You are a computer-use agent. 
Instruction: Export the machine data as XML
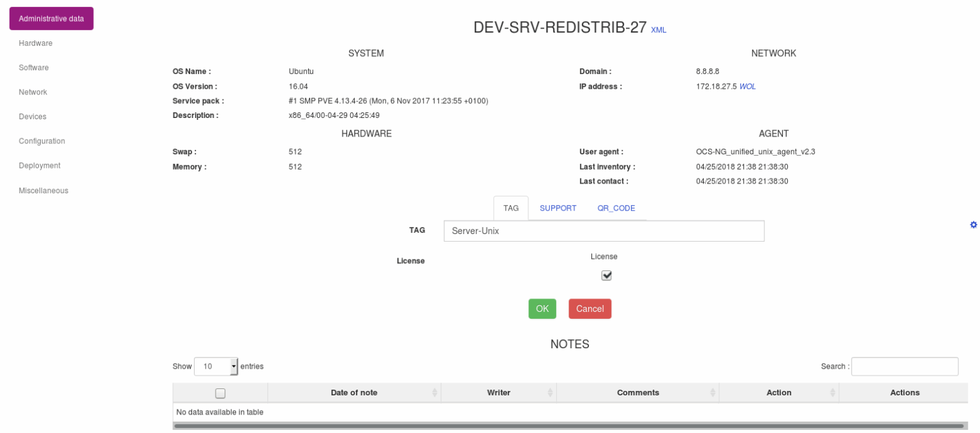[658, 30]
